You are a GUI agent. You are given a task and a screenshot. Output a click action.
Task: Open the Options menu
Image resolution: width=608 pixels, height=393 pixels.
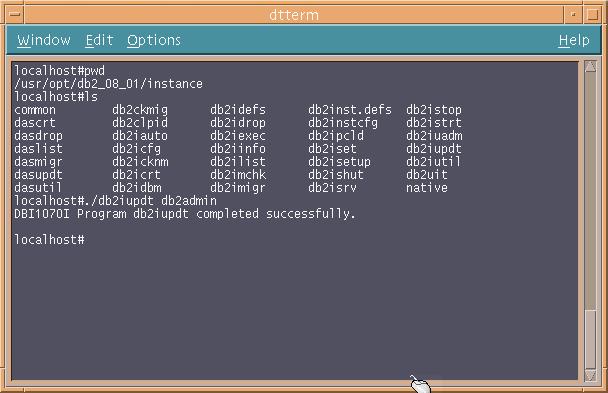point(154,40)
